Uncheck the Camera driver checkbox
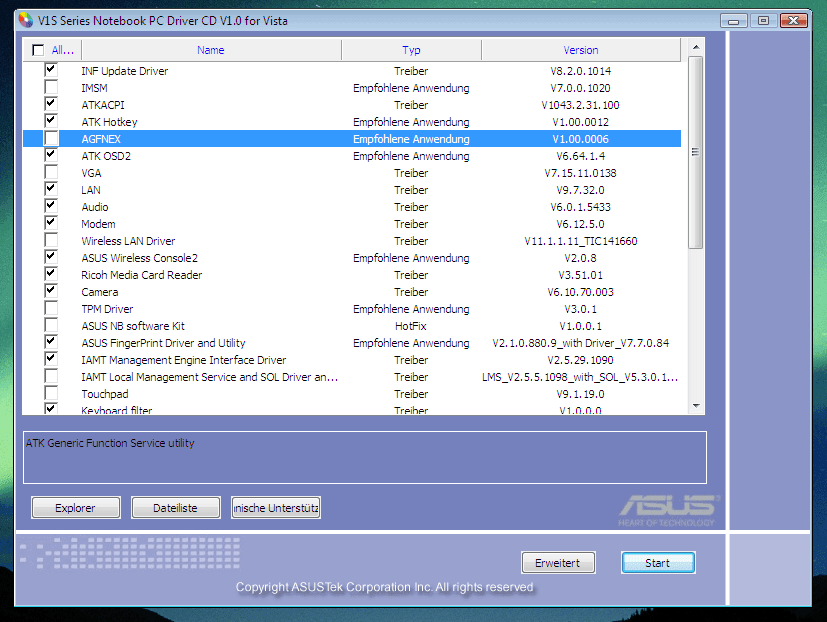The width and height of the screenshot is (827, 622). (x=51, y=291)
